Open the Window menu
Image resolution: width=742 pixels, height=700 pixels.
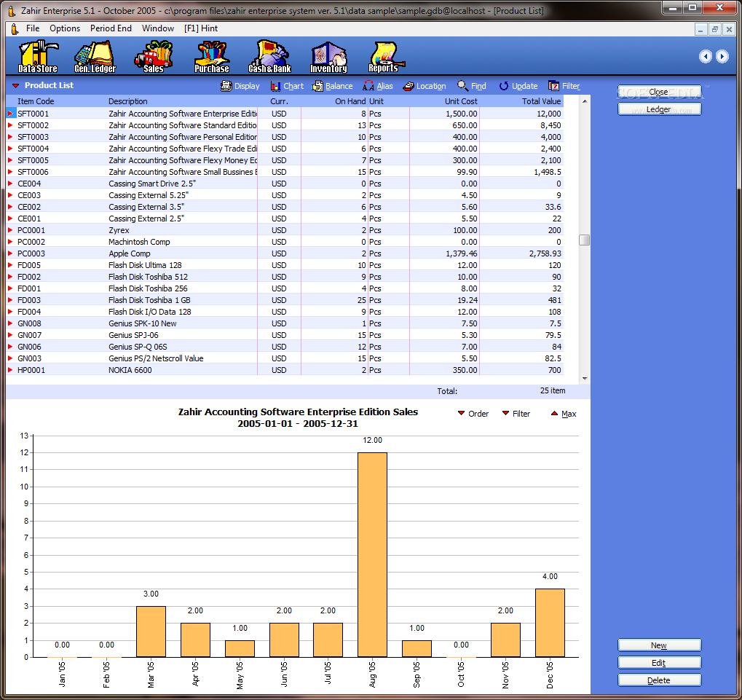(158, 28)
